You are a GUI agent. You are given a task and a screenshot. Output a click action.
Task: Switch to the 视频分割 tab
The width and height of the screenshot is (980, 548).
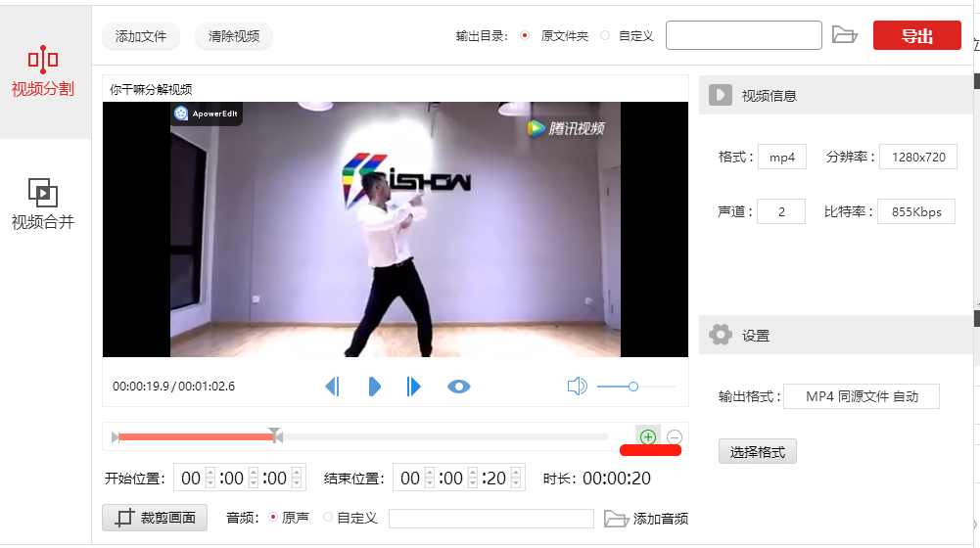(43, 71)
